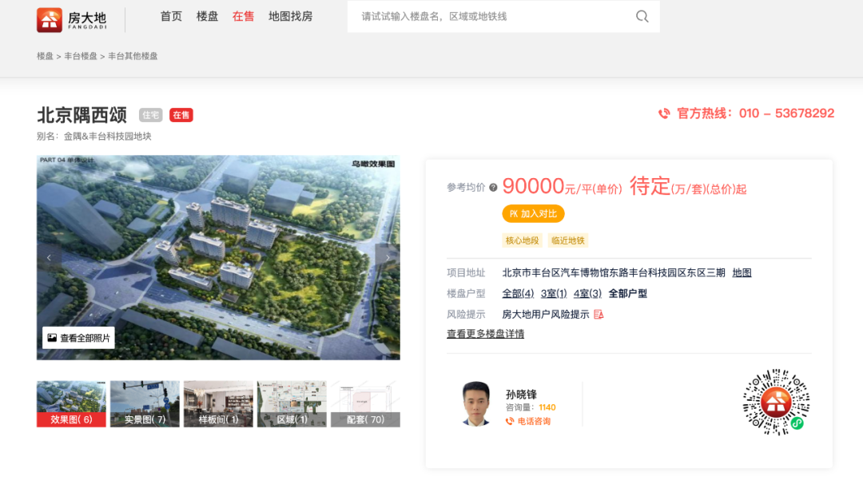Open the 首页 navigation item
This screenshot has width=863, height=504.
[x=171, y=17]
